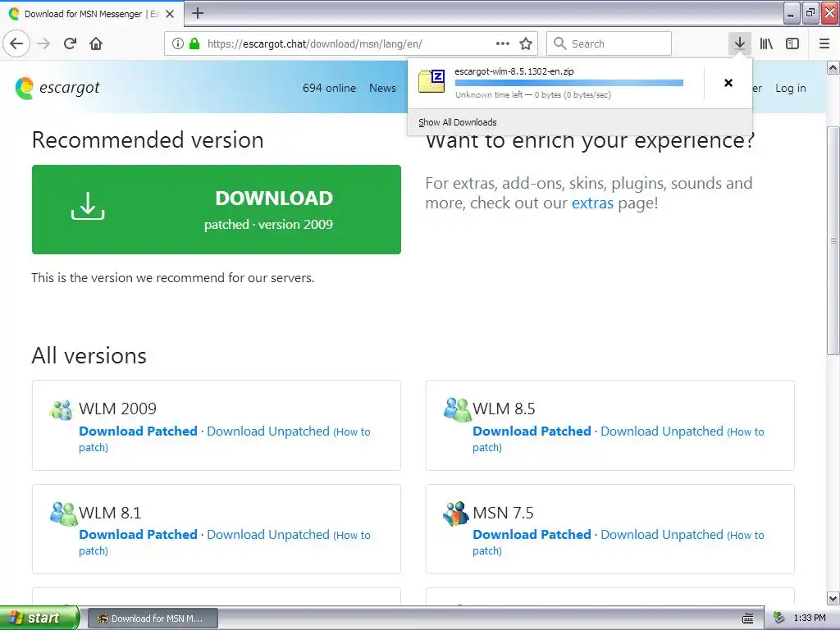This screenshot has height=630, width=840.
Task: Open the Firefox hamburger menu
Action: point(824,43)
